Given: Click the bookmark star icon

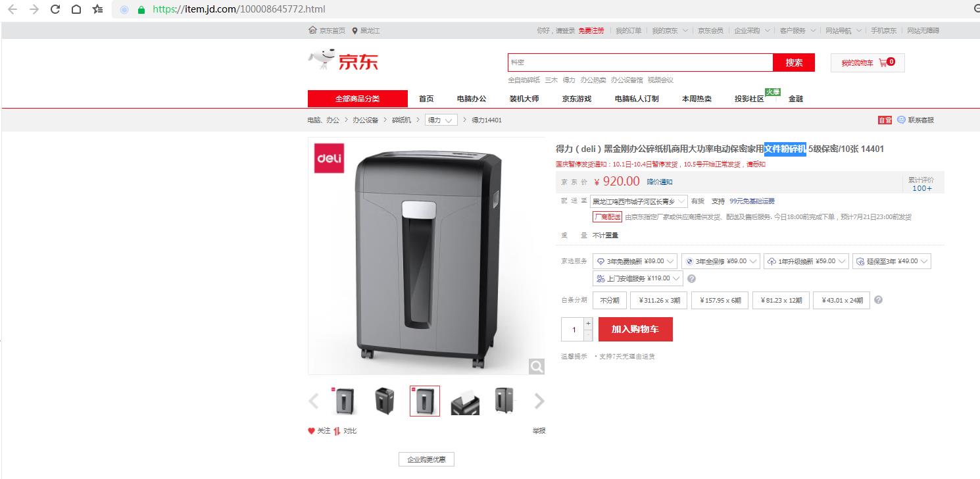Looking at the screenshot, I should click(x=97, y=9).
